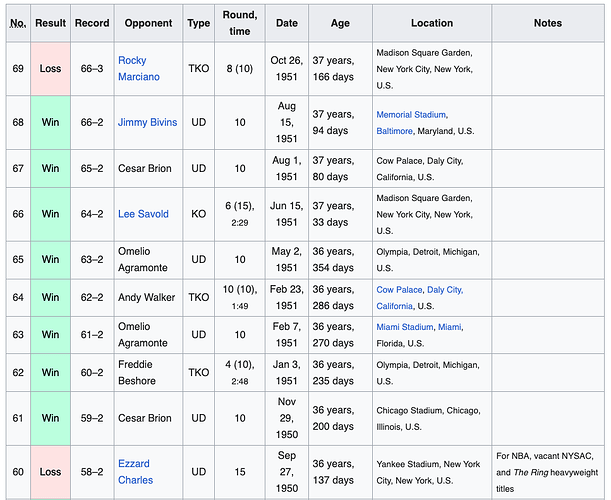Click the notes text about The Ring heavyweight titles
Viewport: 611px width, 500px height.
546,472
